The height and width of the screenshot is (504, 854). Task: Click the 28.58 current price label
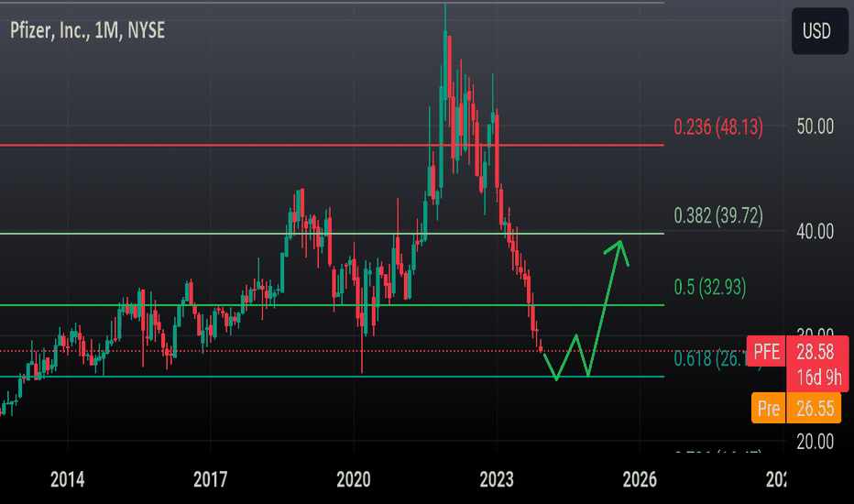(x=815, y=352)
